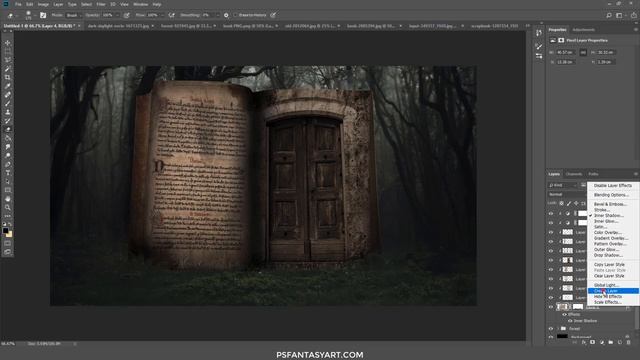Viewport: 640px width, 360px height.
Task: Enable the Erase to History checkbox
Action: click(x=236, y=15)
